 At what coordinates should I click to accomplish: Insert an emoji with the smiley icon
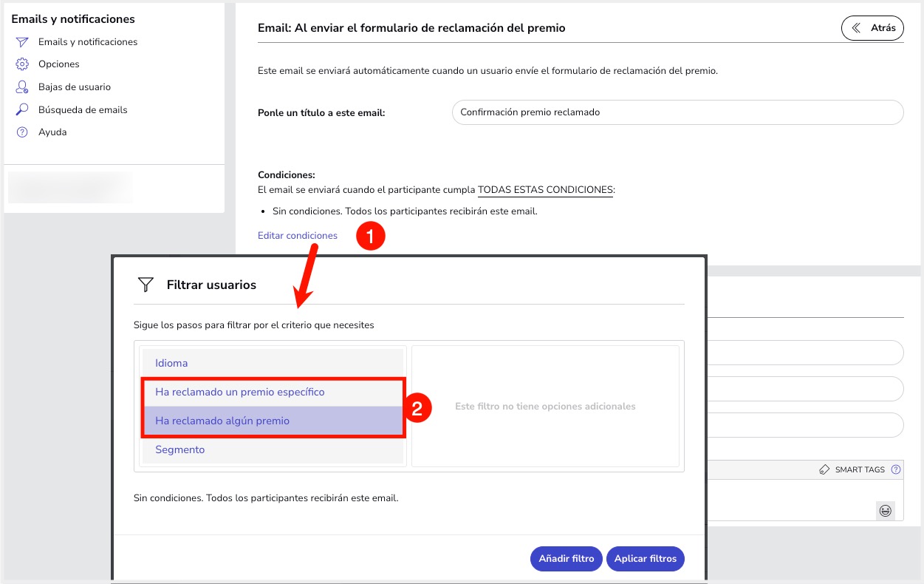[885, 510]
